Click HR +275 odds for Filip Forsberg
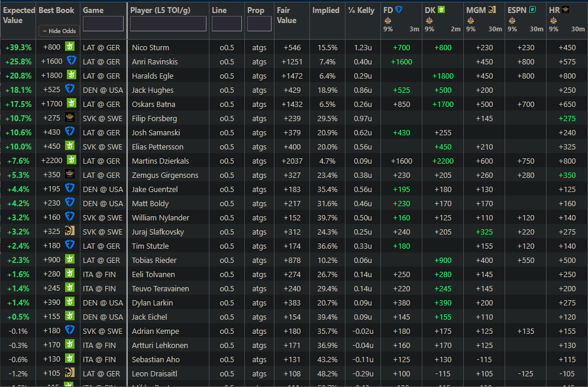The height and width of the screenshot is (387, 588). (567, 118)
